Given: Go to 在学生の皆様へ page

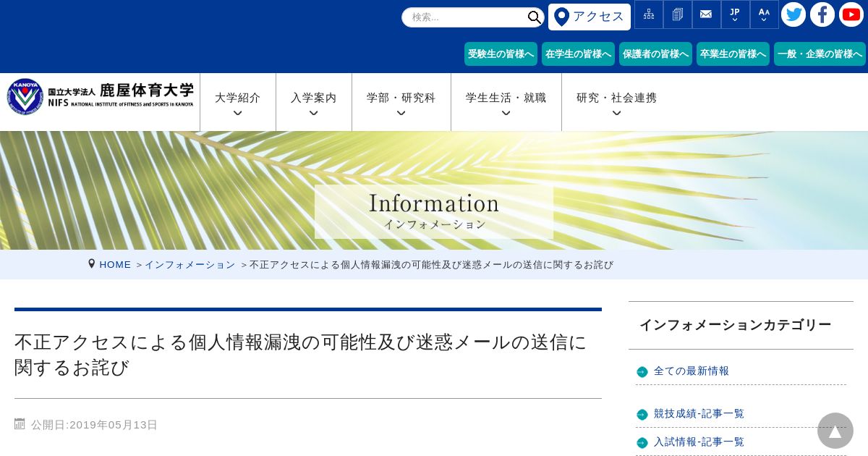Looking at the screenshot, I should [x=578, y=54].
